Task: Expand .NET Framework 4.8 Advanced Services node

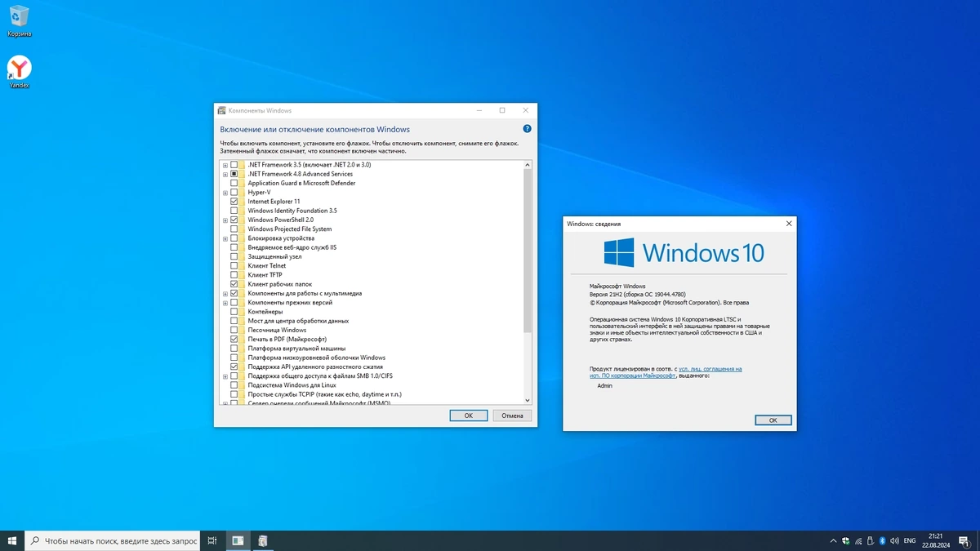Action: coord(225,174)
